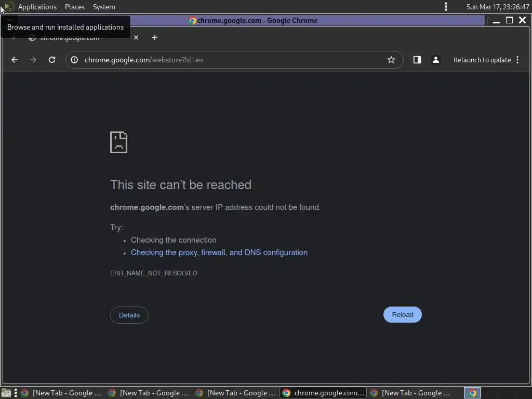Click the sad page error icon

click(x=119, y=142)
